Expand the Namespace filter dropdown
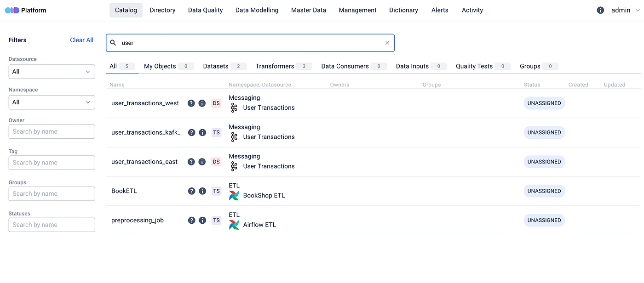Image resolution: width=644 pixels, height=283 pixels. click(x=52, y=102)
